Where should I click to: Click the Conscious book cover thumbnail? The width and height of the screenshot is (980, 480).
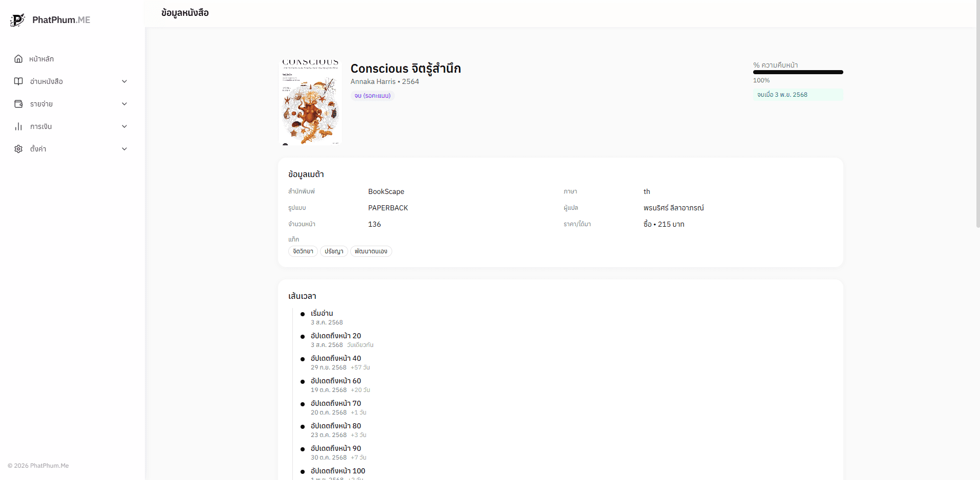[310, 102]
